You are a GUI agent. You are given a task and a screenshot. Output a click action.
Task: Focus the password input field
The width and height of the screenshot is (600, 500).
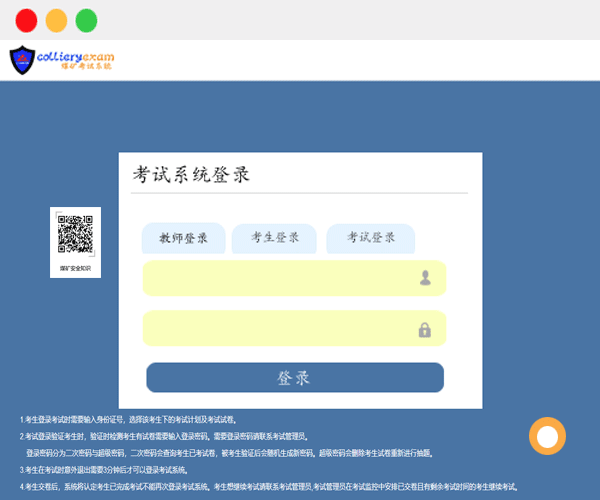tap(280, 329)
